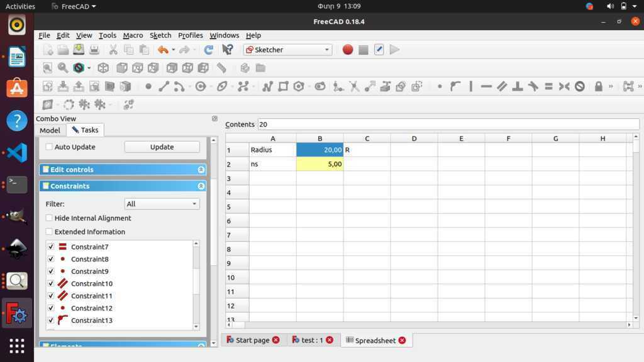The image size is (644, 362).
Task: Collapse the Constraints section
Action: 201,186
